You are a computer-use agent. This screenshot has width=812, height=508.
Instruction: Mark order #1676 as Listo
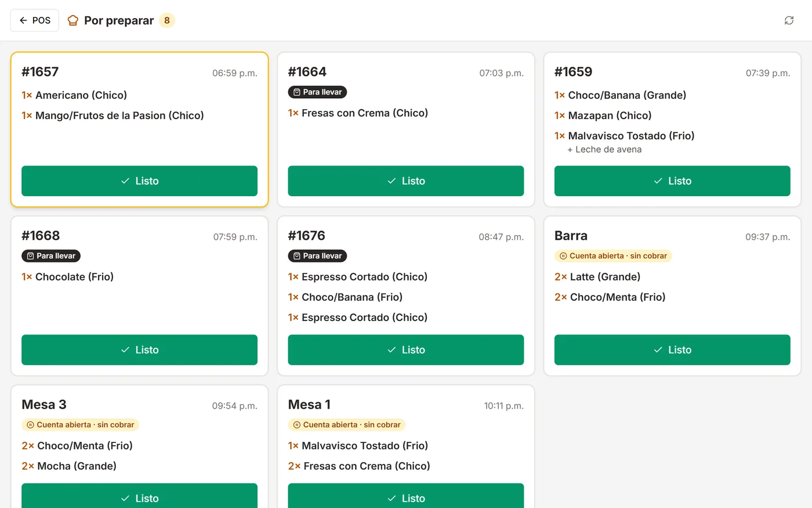tap(406, 350)
